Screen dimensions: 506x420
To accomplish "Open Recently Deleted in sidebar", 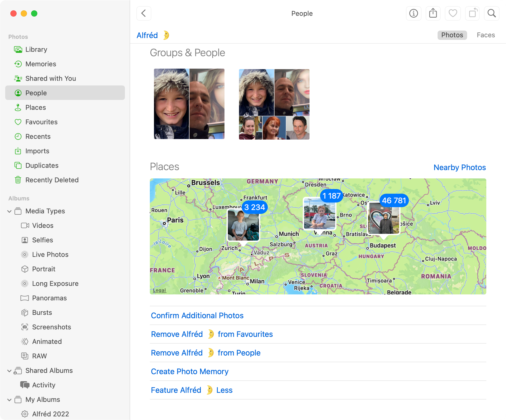I will point(65,180).
